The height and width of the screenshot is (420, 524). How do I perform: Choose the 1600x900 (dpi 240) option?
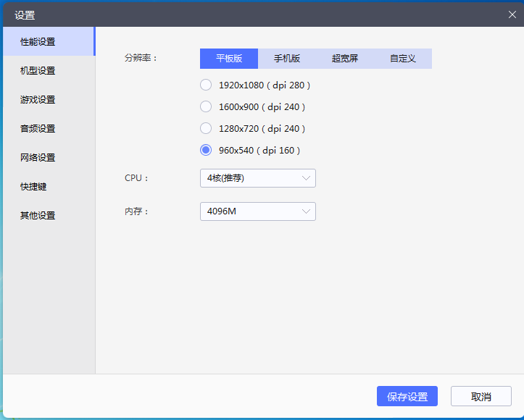point(206,107)
